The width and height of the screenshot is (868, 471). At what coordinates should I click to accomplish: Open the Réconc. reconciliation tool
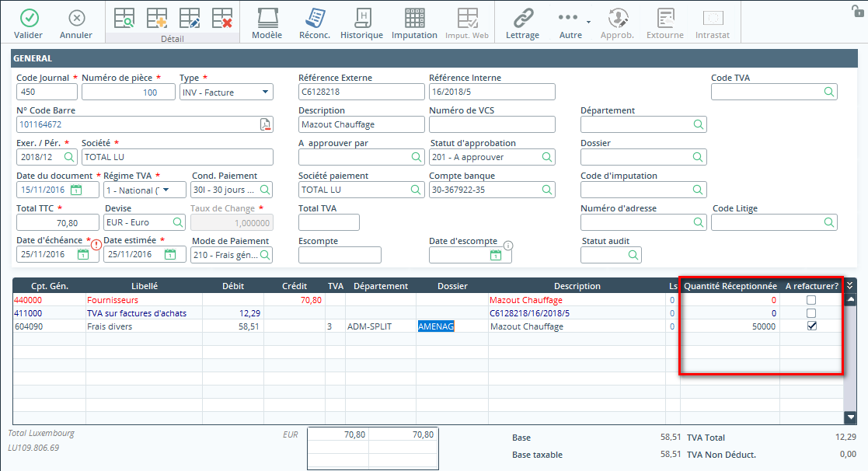point(315,18)
